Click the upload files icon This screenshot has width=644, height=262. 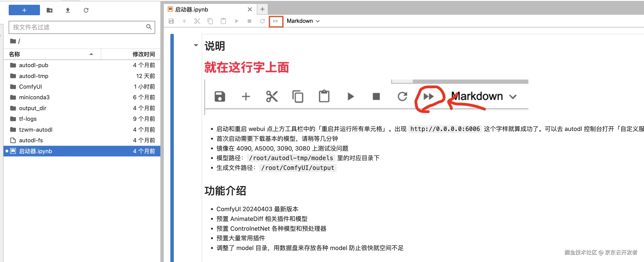pos(68,10)
